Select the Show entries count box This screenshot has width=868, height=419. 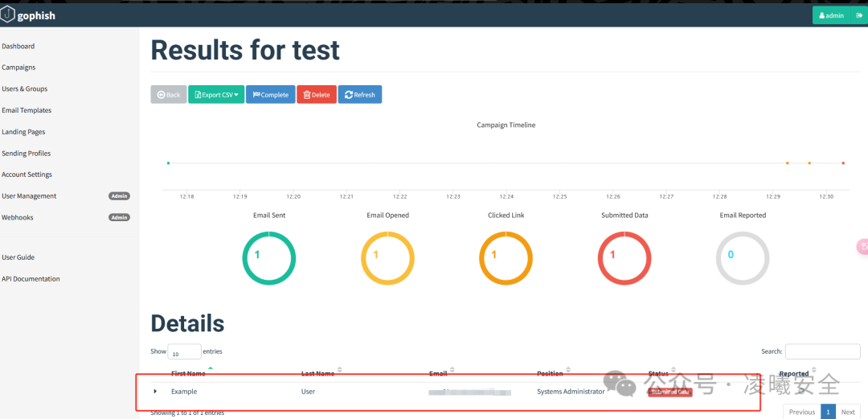point(184,352)
